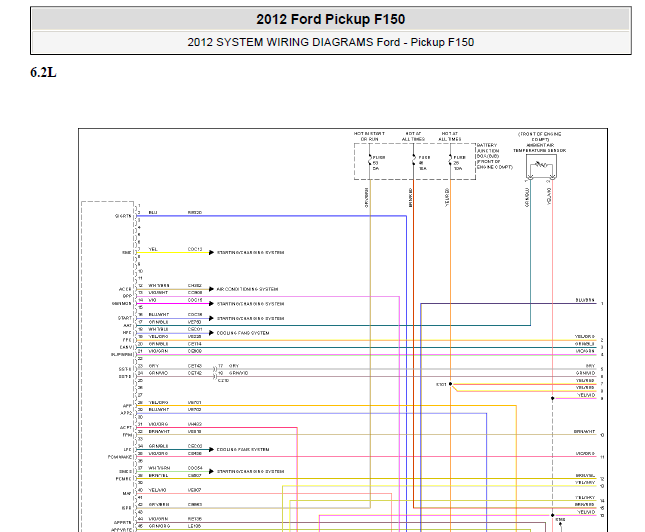Click Starting/Charging System text on YEL wire
Image resolution: width=645 pixels, height=532 pixels.
click(251, 253)
